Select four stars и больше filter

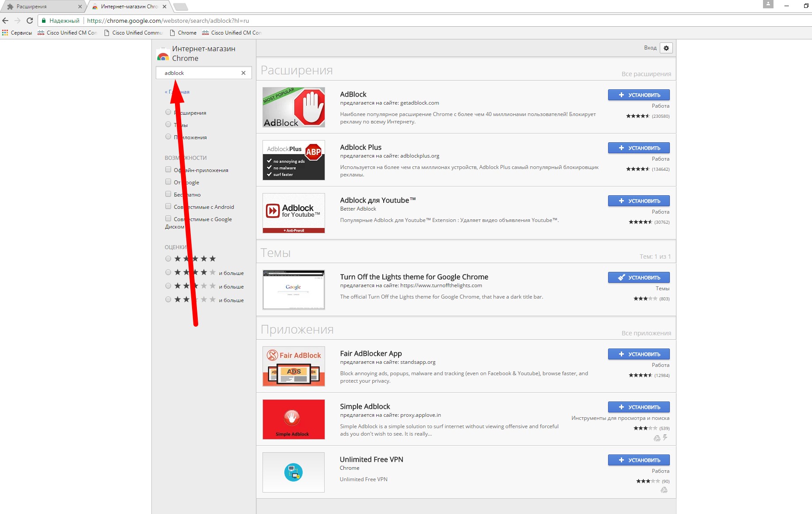click(168, 273)
